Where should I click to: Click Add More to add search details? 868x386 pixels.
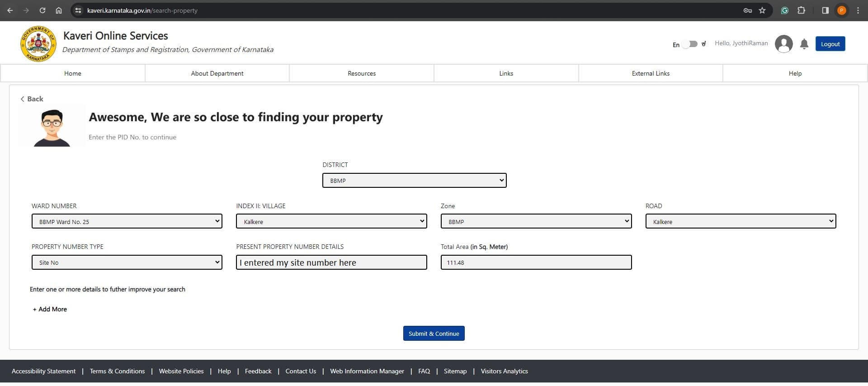tap(50, 309)
